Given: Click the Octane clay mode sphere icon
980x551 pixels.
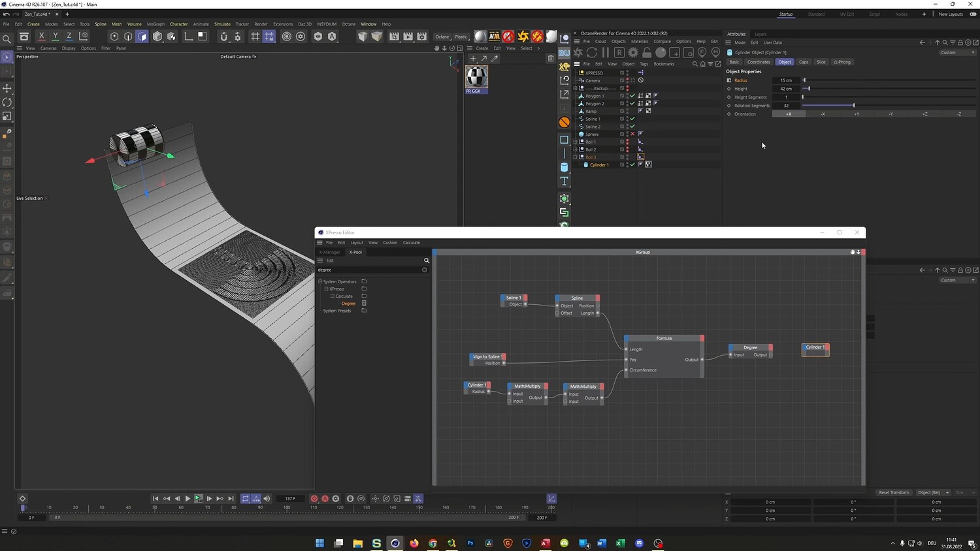Looking at the screenshot, I should 661,52.
